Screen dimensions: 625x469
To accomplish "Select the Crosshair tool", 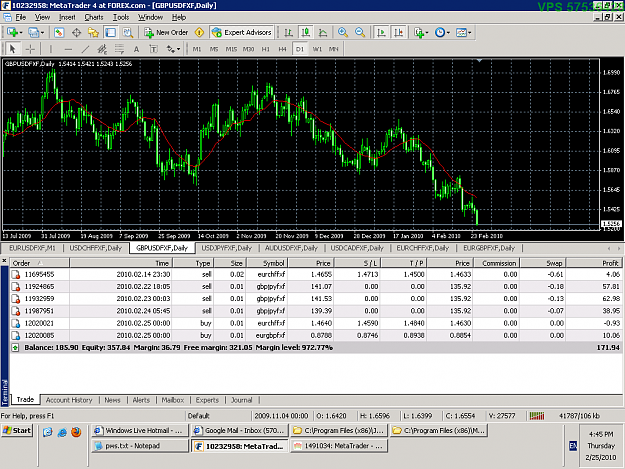I will point(30,49).
